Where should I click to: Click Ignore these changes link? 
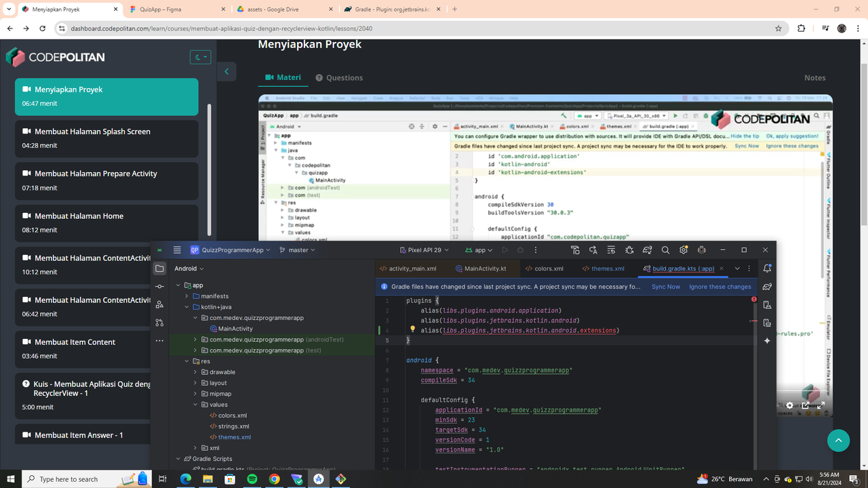(719, 287)
